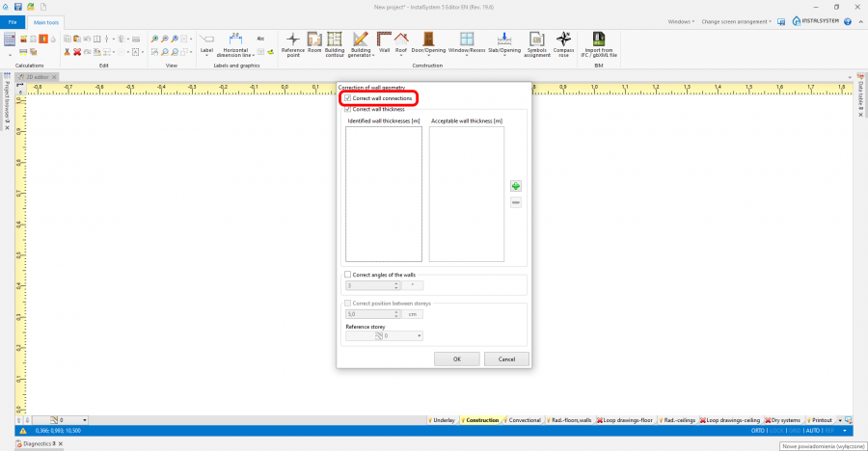Screen dimensions: 868x451
Task: Click the Cancel button
Action: pos(506,358)
